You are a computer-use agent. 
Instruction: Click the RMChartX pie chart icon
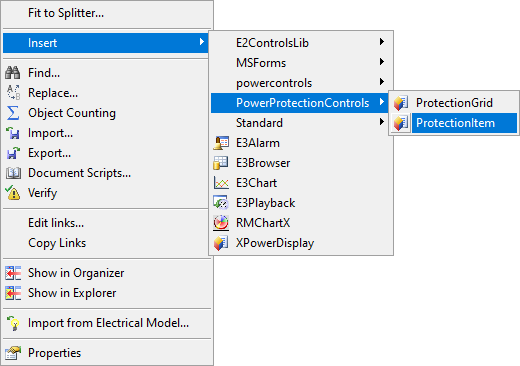tap(221, 223)
